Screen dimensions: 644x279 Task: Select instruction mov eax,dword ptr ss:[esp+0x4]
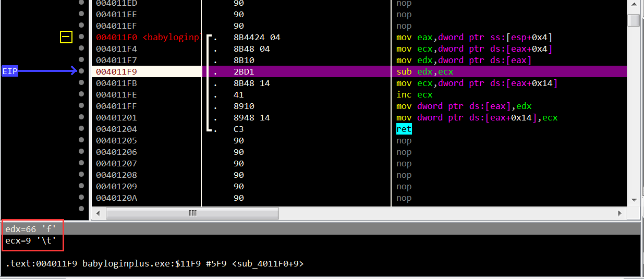(x=474, y=38)
